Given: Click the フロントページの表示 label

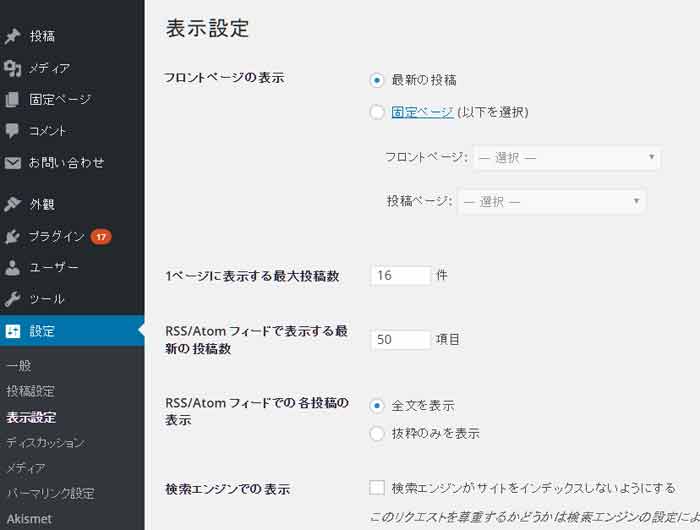Looking at the screenshot, I should click(x=225, y=78).
